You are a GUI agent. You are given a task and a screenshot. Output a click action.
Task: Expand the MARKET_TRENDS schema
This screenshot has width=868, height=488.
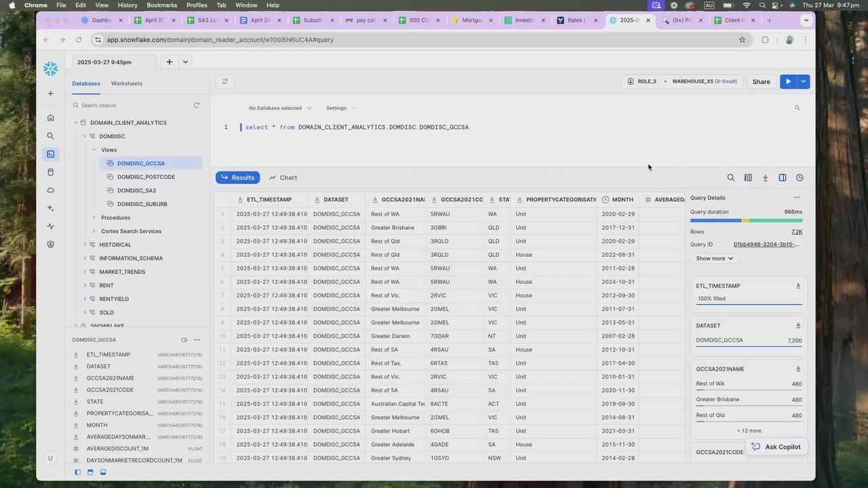coord(85,272)
